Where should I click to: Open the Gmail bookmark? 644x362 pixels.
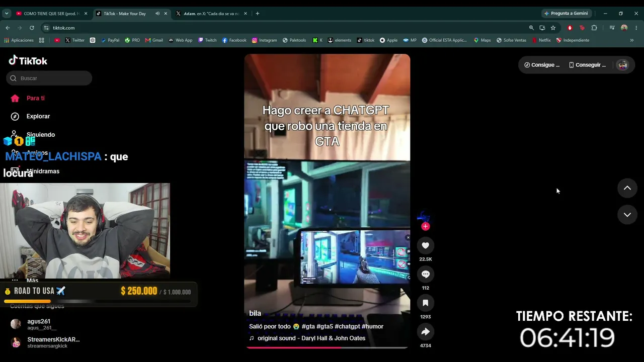pos(154,40)
